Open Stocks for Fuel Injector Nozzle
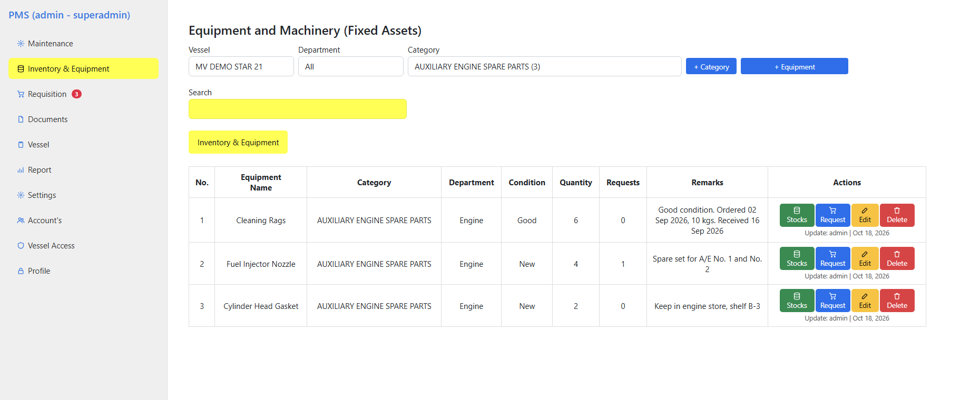The width and height of the screenshot is (980, 400). (x=797, y=258)
